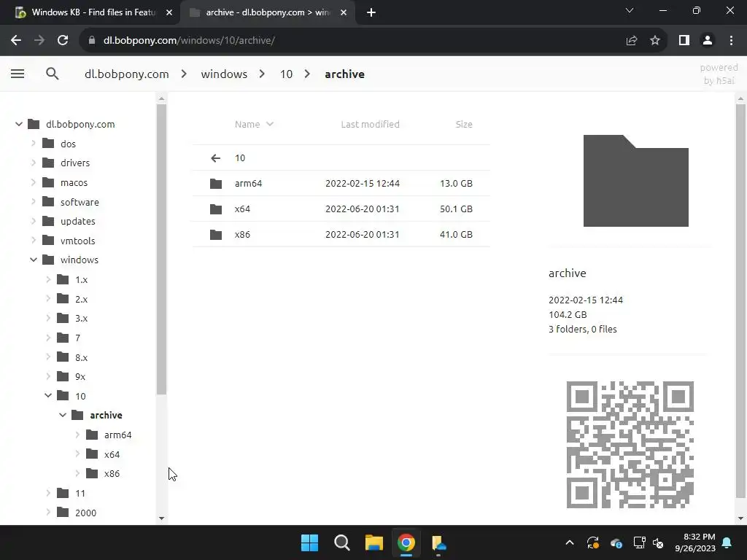This screenshot has height=560, width=747.
Task: Open x64 folder in file list
Action: point(341,209)
